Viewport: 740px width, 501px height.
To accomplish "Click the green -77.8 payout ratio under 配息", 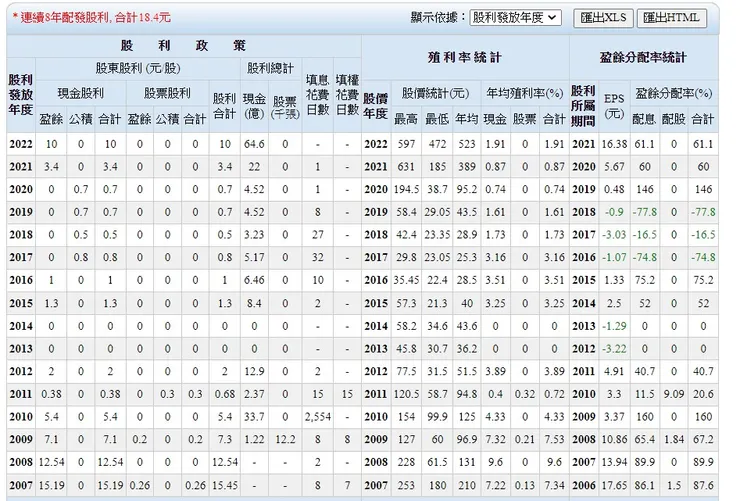I will 645,212.
